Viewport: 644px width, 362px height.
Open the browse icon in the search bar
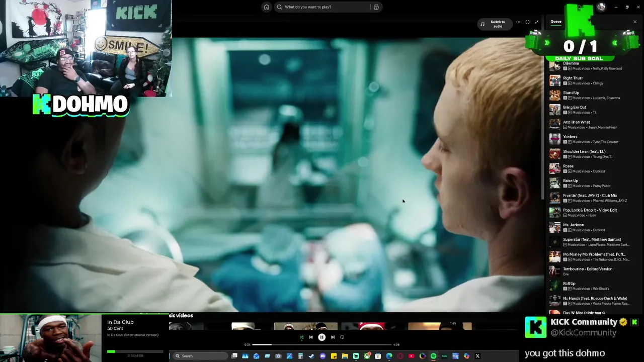click(x=376, y=7)
